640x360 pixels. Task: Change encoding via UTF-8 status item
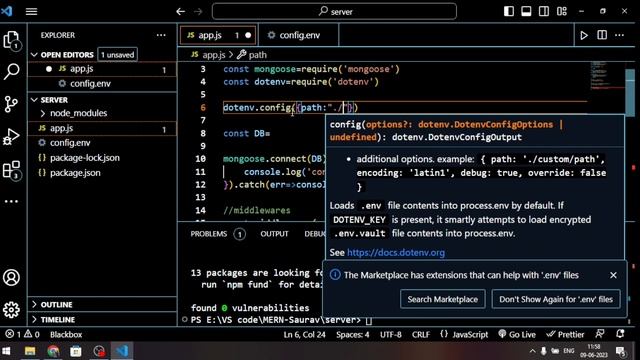pyautogui.click(x=391, y=334)
